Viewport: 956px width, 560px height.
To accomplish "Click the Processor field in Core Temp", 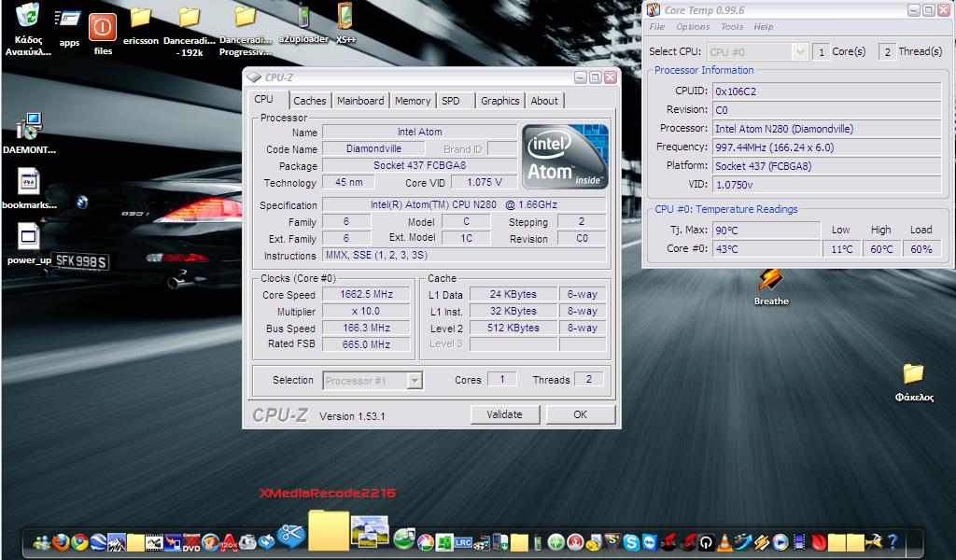I will pyautogui.click(x=827, y=129).
